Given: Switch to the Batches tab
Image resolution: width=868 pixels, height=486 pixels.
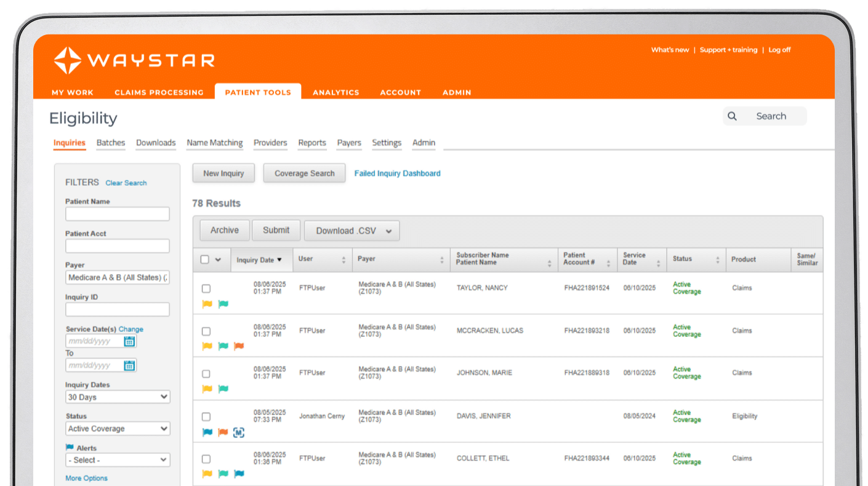Looking at the screenshot, I should click(110, 142).
